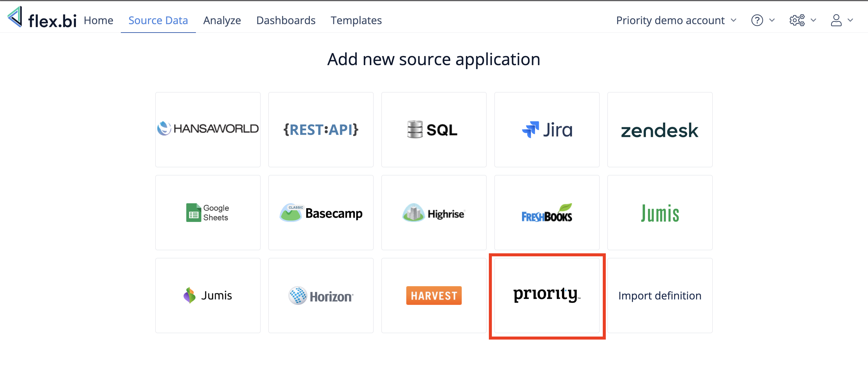Click the Import definition tile
This screenshot has height=386, width=868.
point(659,295)
